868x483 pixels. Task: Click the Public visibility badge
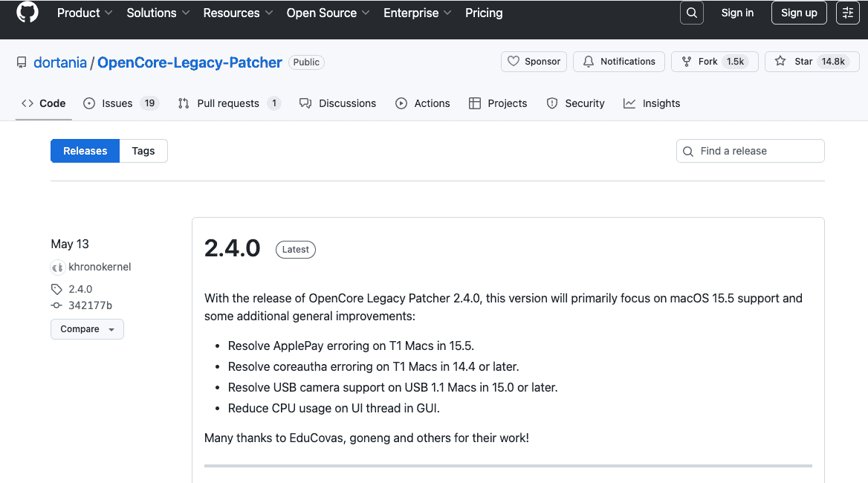(x=306, y=62)
